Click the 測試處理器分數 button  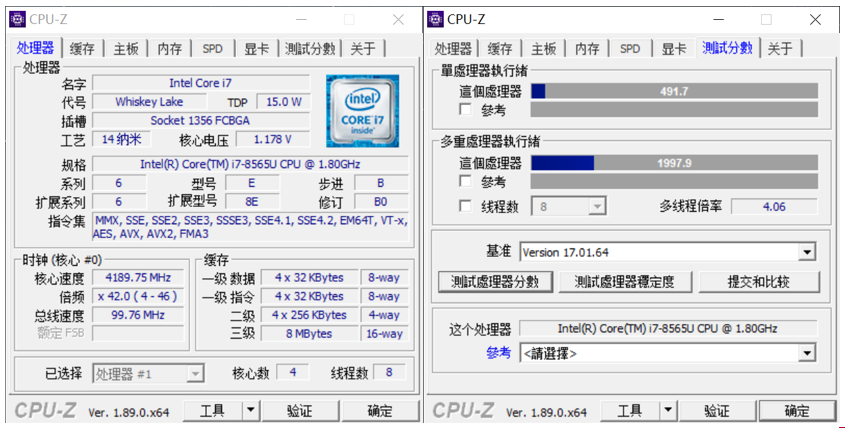pyautogui.click(x=495, y=282)
